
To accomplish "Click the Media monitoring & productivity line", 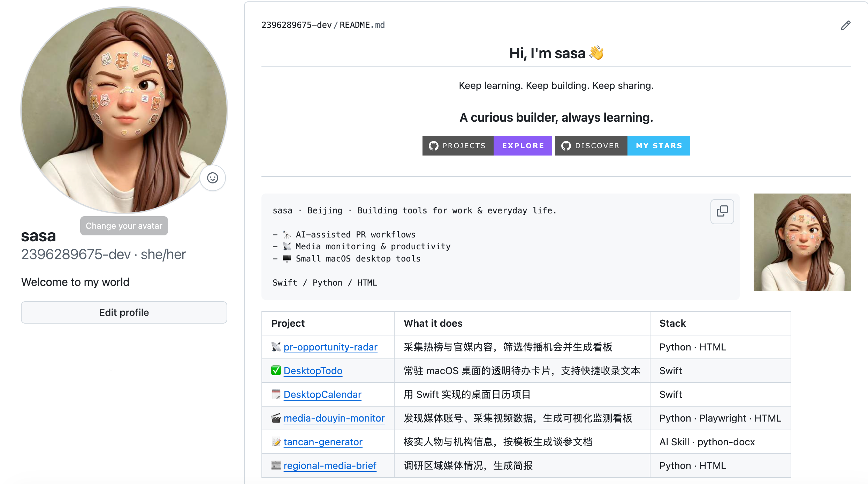I will pos(361,246).
